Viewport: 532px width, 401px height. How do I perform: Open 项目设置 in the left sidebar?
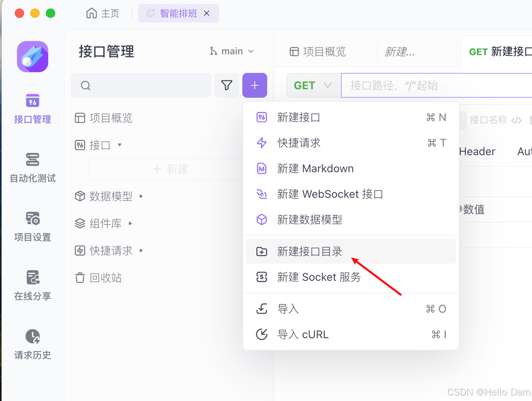(x=32, y=227)
